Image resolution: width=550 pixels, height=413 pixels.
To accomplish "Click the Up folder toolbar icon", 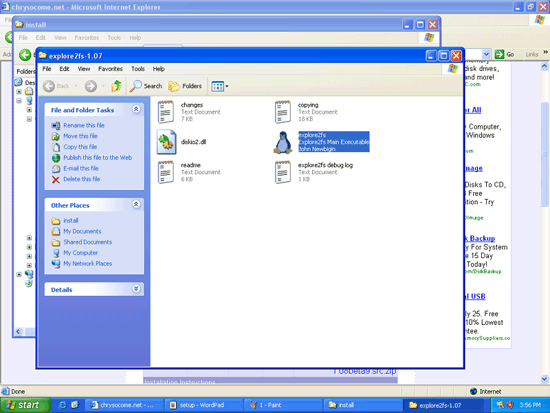I will click(116, 86).
